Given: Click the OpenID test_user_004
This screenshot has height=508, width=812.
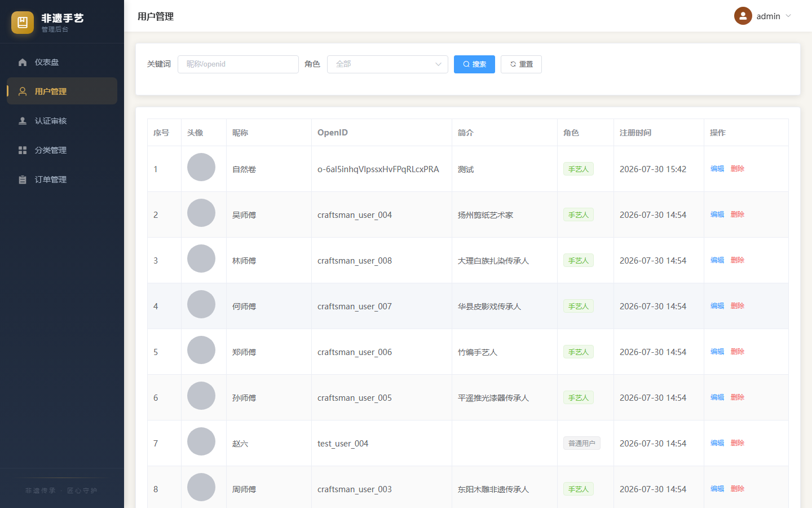Looking at the screenshot, I should point(343,444).
